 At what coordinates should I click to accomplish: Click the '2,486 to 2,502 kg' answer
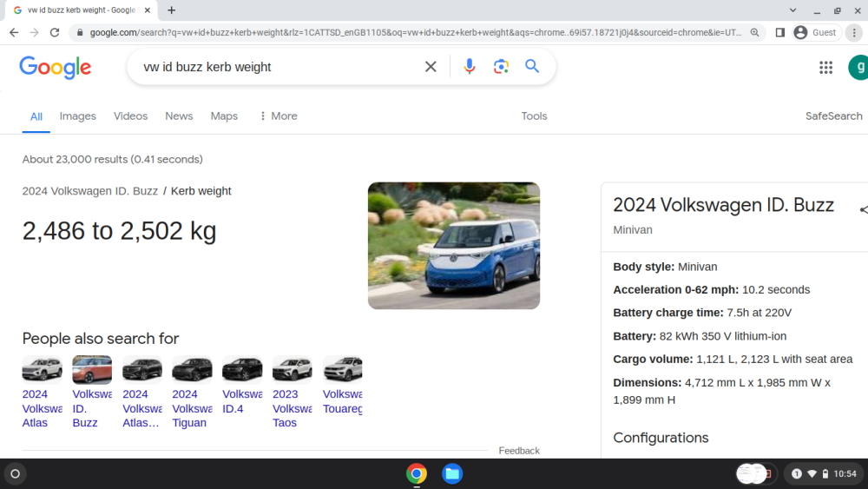[x=119, y=231]
